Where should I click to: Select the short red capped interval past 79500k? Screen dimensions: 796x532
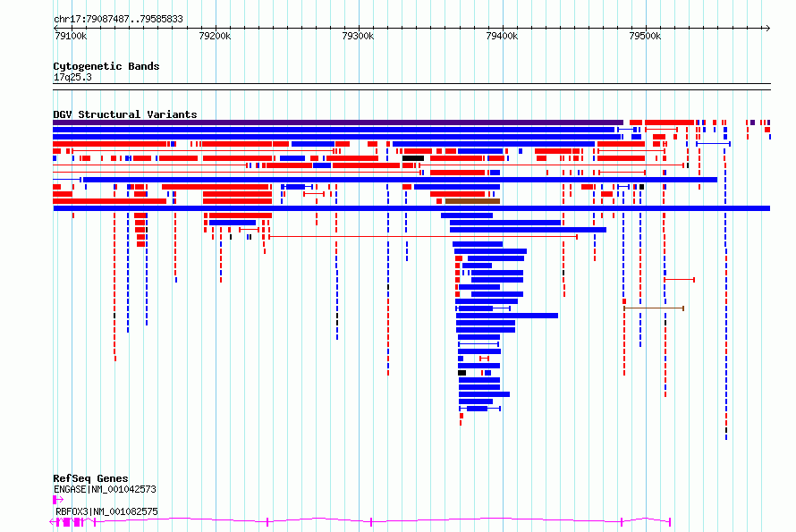point(680,280)
